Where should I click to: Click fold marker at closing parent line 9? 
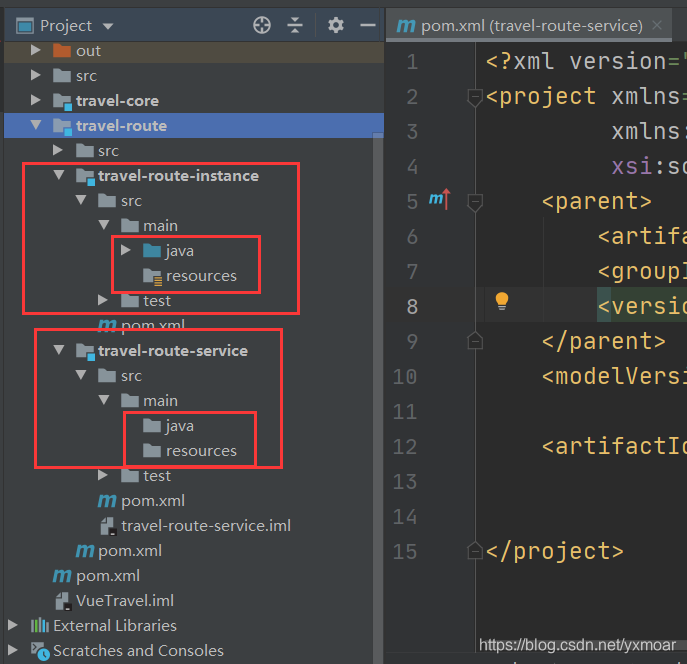coord(475,341)
